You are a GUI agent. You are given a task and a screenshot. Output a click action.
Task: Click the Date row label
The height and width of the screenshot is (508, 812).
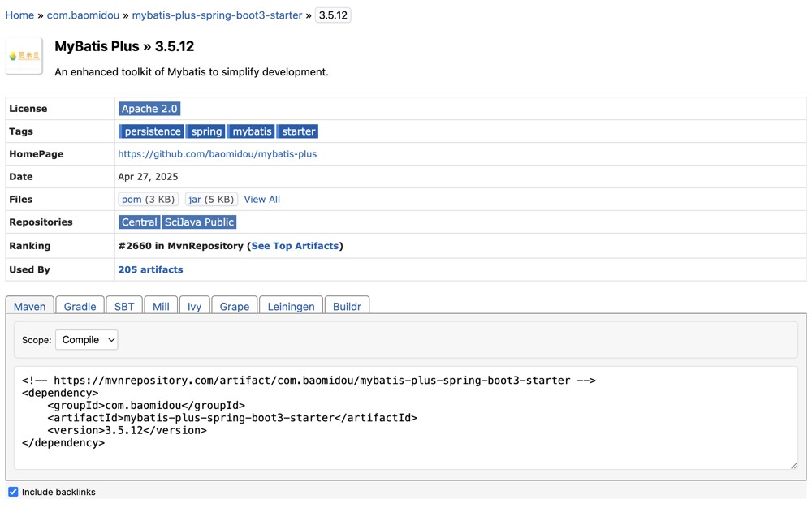tap(21, 177)
